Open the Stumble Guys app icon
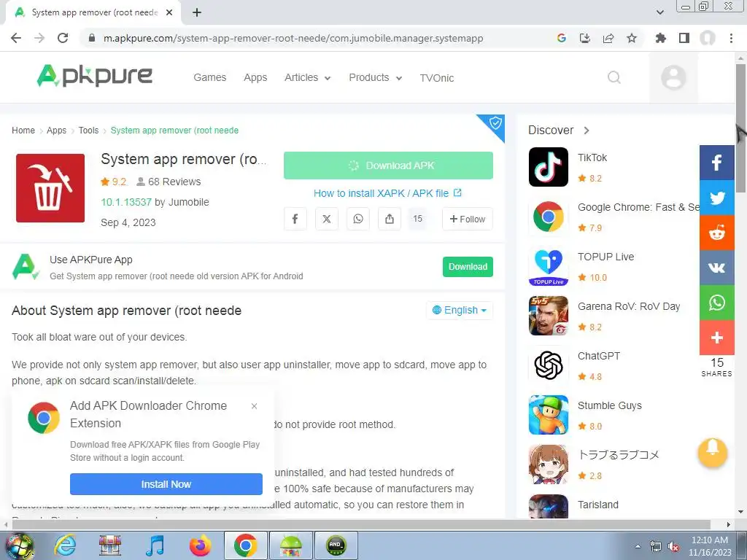 (549, 415)
